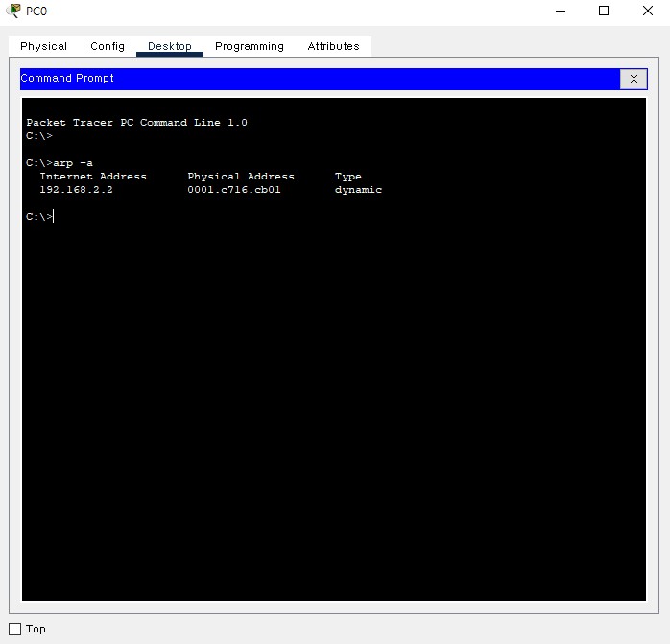The width and height of the screenshot is (670, 644).
Task: Select the Desktop tab
Action: pos(170,46)
